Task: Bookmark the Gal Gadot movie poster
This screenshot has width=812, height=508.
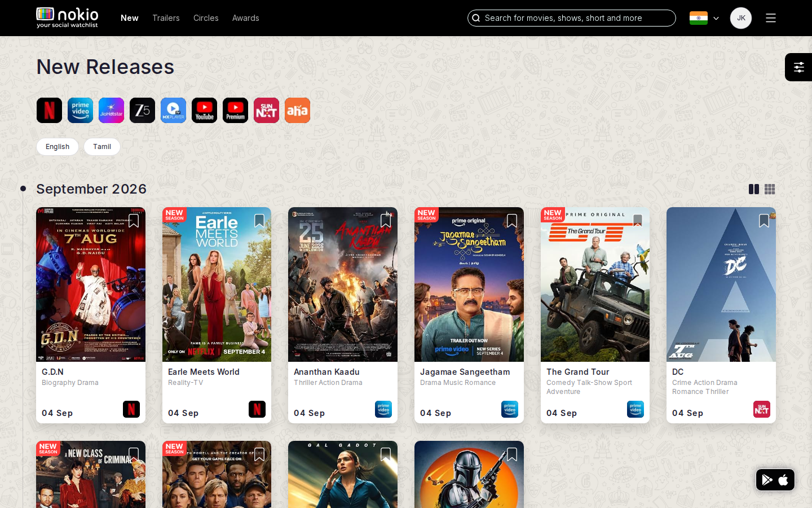Action: (x=386, y=454)
